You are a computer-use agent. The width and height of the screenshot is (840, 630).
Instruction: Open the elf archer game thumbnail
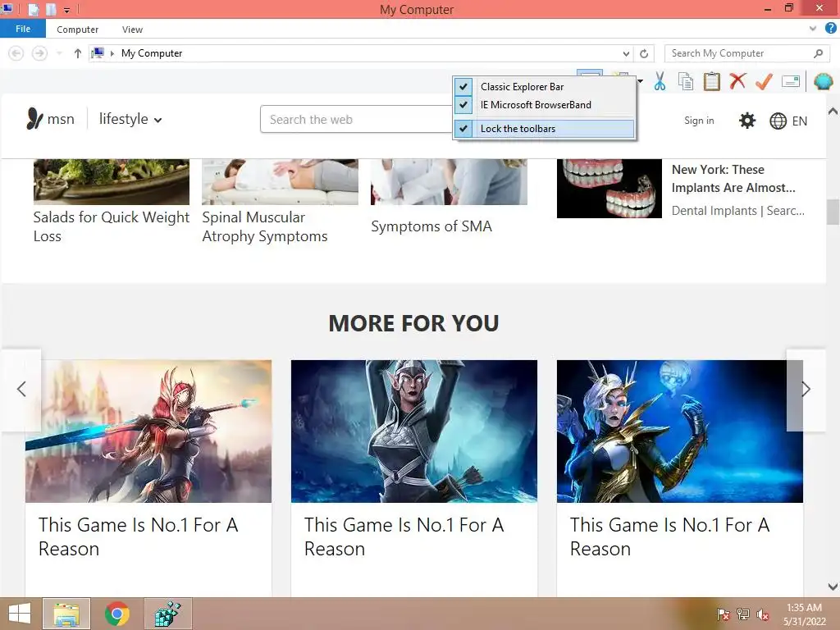point(414,431)
